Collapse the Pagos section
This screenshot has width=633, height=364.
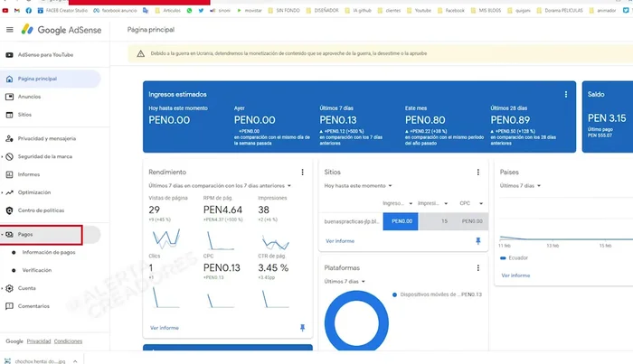tap(2, 235)
